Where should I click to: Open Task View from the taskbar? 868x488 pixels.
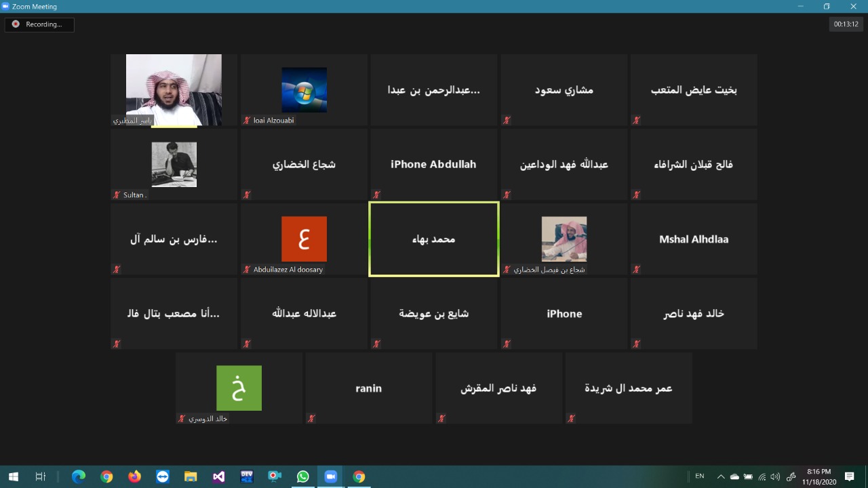40,476
